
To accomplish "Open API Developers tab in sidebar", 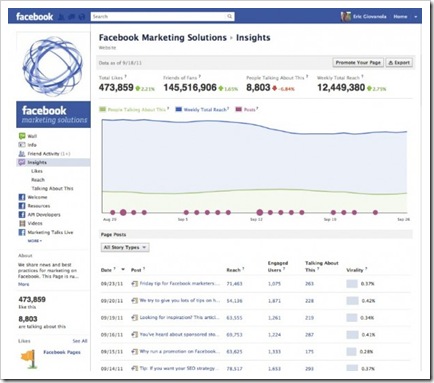I will click(44, 215).
